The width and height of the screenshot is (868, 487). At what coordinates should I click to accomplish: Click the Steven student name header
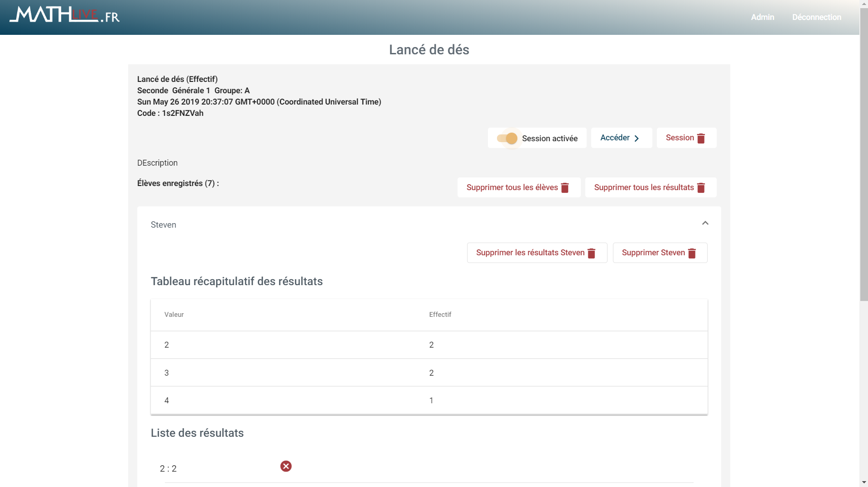click(164, 225)
